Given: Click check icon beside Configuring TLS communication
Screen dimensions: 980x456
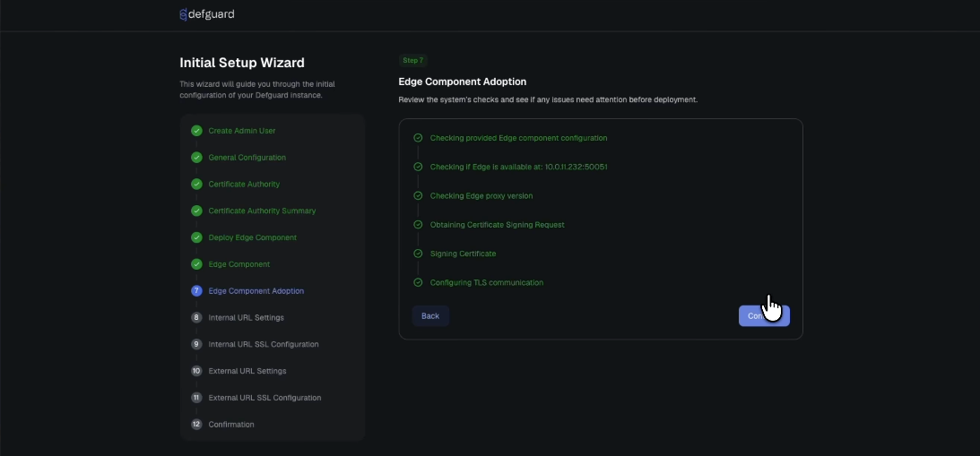Looking at the screenshot, I should (418, 282).
